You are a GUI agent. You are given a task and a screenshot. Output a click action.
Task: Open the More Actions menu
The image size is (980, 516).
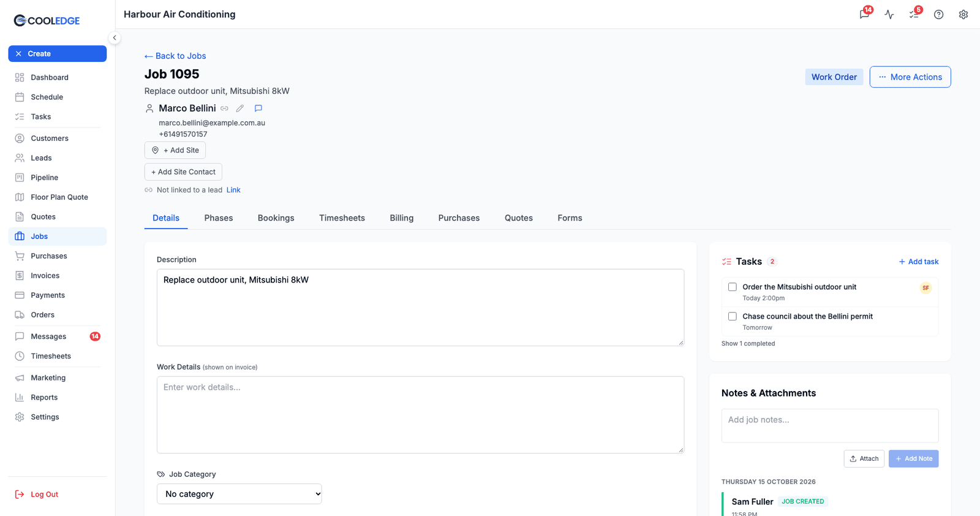click(910, 77)
